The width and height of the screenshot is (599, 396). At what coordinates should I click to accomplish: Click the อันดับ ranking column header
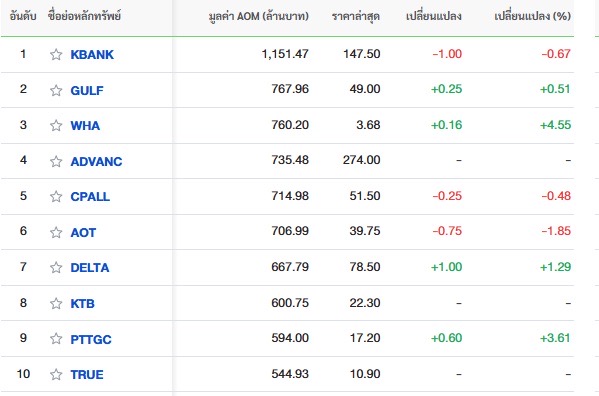pyautogui.click(x=23, y=16)
